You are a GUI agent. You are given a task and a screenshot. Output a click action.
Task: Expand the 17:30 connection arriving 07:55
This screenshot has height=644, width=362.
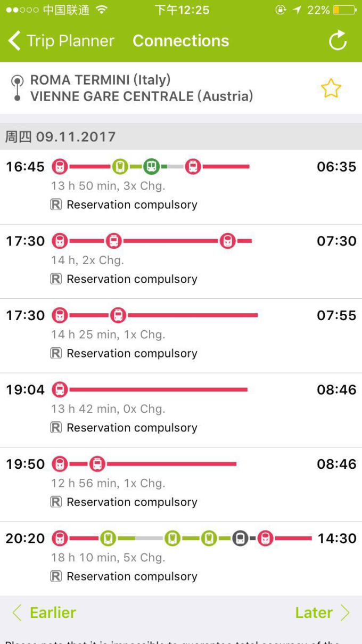[x=181, y=335]
